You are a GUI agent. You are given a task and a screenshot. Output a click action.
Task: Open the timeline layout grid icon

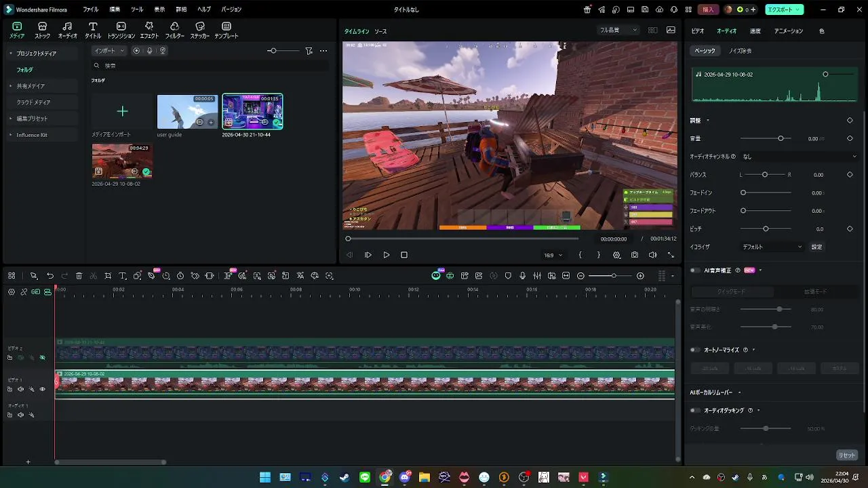pos(12,276)
